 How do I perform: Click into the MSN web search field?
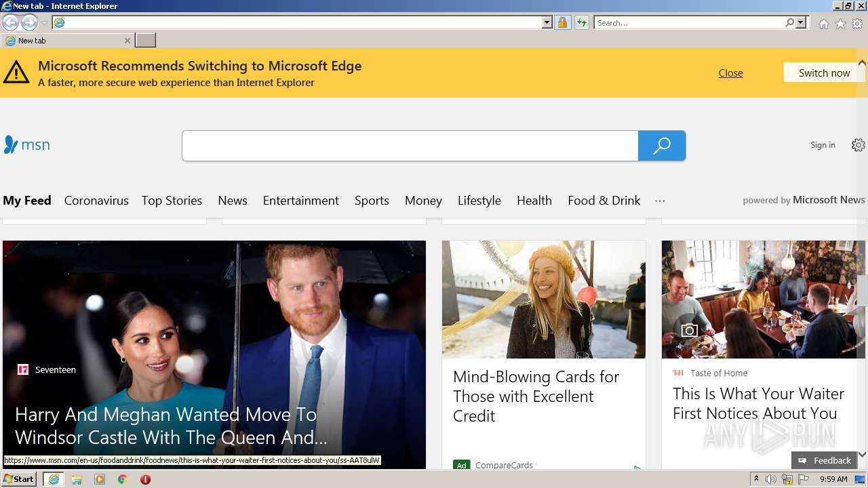tap(410, 146)
